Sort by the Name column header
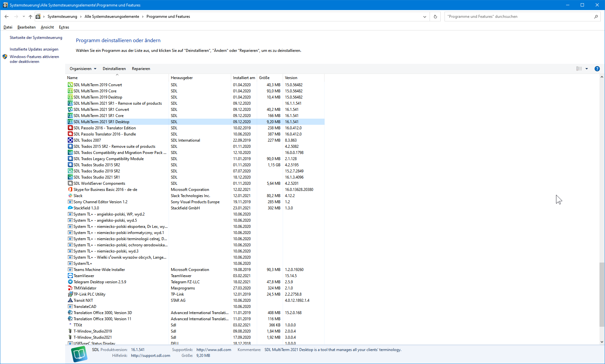 click(x=117, y=78)
